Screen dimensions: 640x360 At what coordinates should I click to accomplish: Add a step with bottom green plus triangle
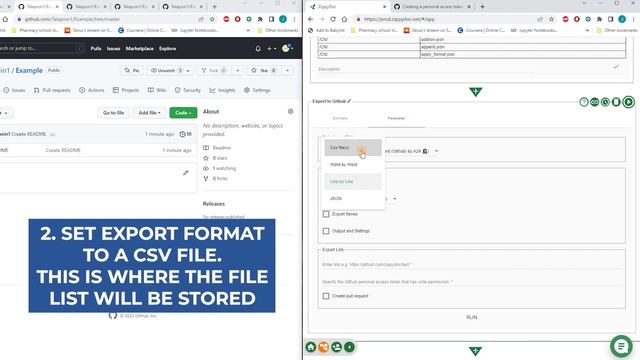(x=476, y=351)
